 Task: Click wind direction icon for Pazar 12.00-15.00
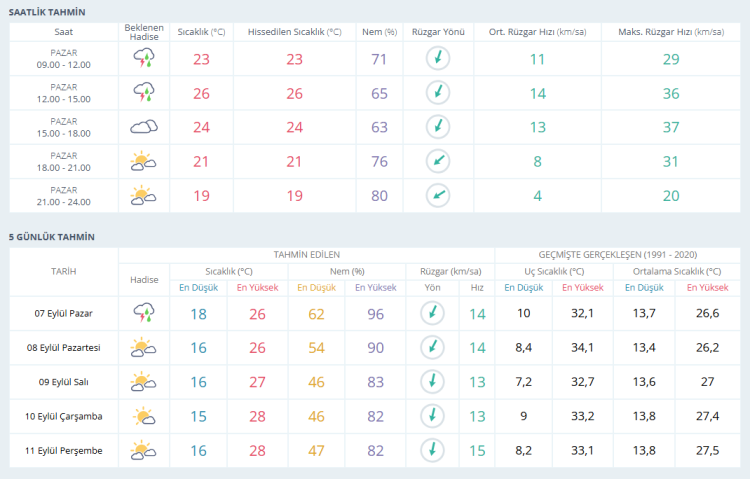[x=437, y=93]
